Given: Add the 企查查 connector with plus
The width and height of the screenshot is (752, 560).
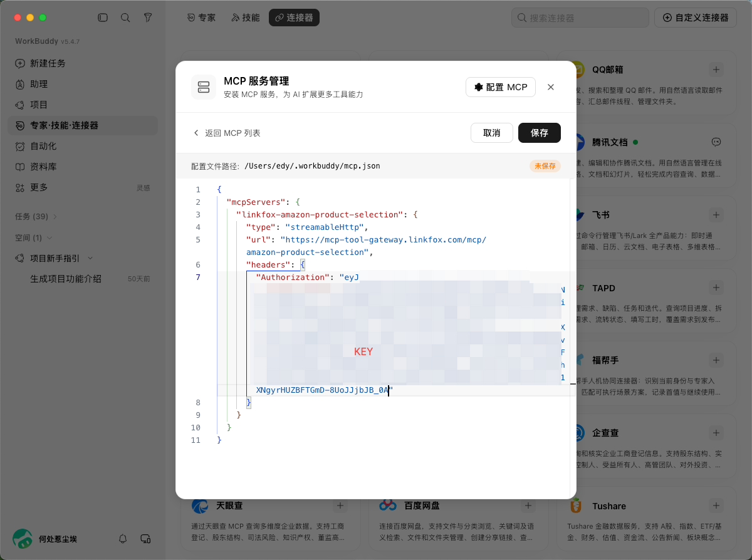Looking at the screenshot, I should coord(716,433).
